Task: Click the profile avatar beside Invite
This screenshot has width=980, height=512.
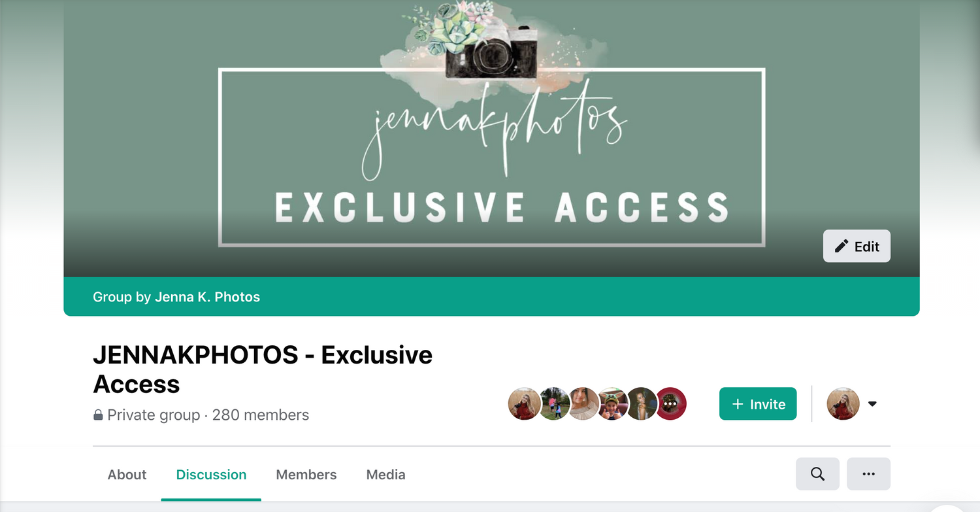Action: (843, 403)
